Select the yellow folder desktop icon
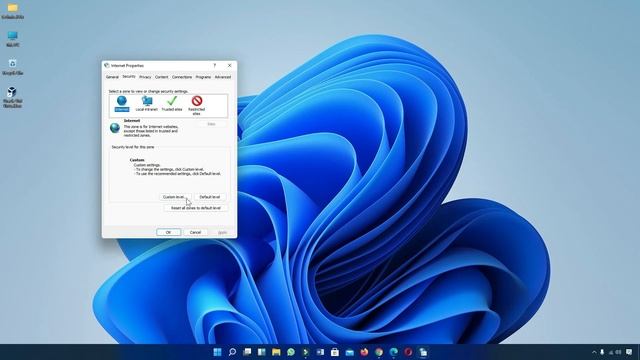This screenshot has height=360, width=640. tap(13, 11)
